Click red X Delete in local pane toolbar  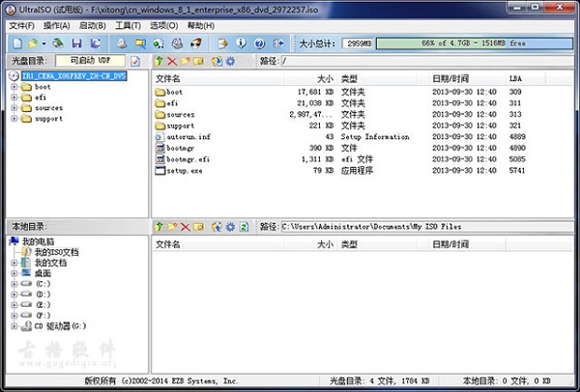pos(186,227)
